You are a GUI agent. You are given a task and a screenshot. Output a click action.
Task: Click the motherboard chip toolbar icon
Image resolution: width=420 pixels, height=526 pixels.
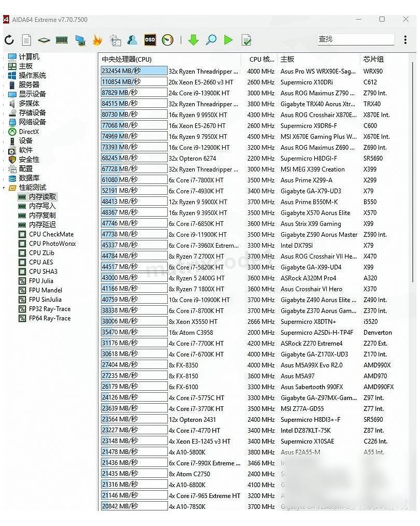tap(44, 40)
